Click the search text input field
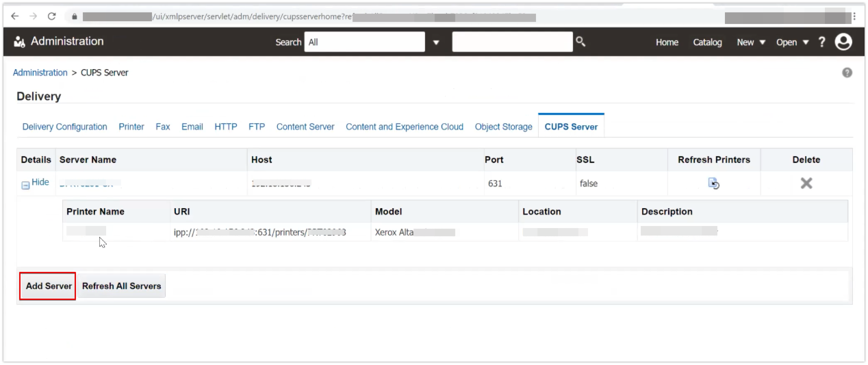868x365 pixels. click(x=512, y=42)
